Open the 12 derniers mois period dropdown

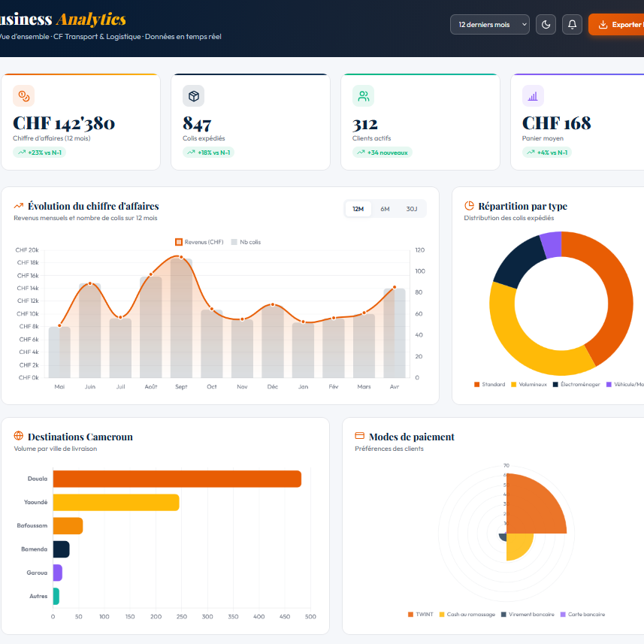click(x=489, y=25)
